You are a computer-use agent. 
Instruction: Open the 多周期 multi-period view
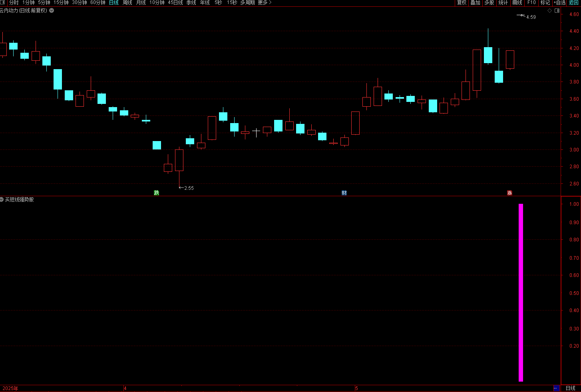point(247,2)
